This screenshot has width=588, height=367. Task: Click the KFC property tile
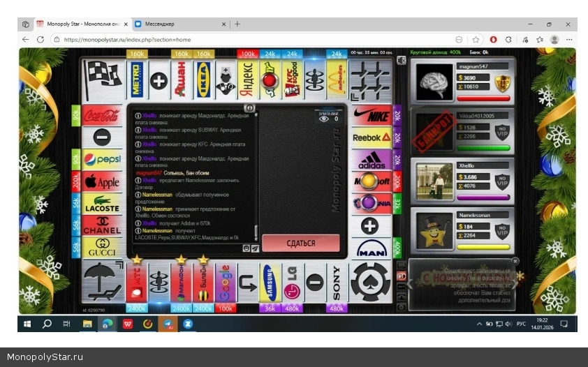coord(292,80)
